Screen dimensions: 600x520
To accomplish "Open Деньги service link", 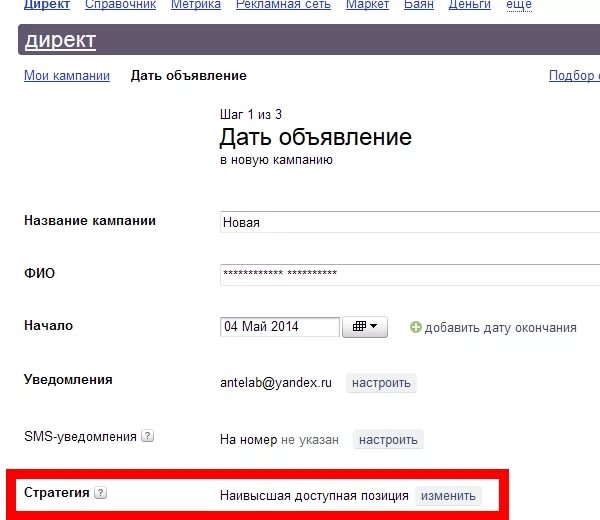I will click(x=470, y=5).
